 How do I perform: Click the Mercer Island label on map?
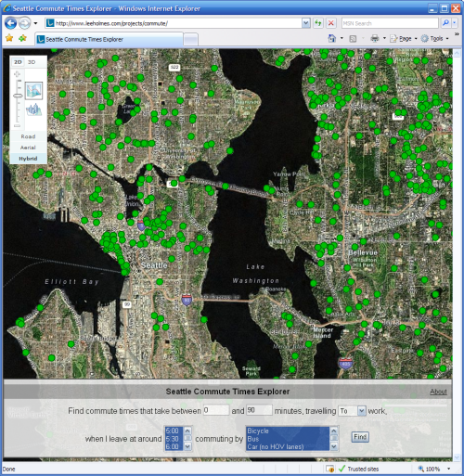coord(323,332)
